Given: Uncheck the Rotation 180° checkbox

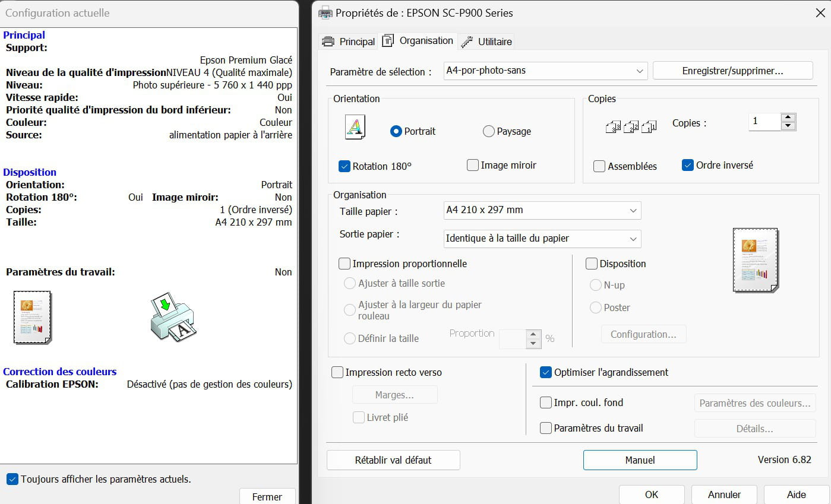Looking at the screenshot, I should (x=345, y=166).
